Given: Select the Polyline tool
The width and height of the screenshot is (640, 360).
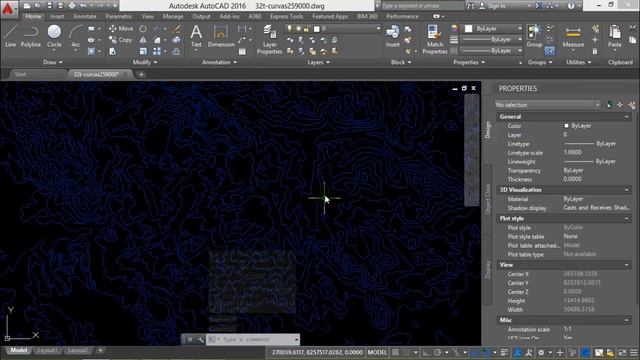Looking at the screenshot, I should (x=31, y=36).
